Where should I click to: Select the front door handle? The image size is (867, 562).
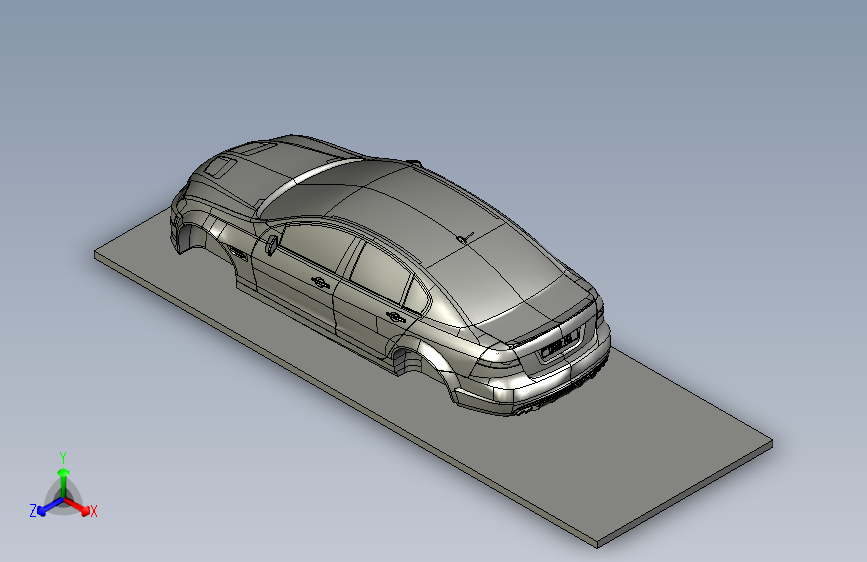320,282
